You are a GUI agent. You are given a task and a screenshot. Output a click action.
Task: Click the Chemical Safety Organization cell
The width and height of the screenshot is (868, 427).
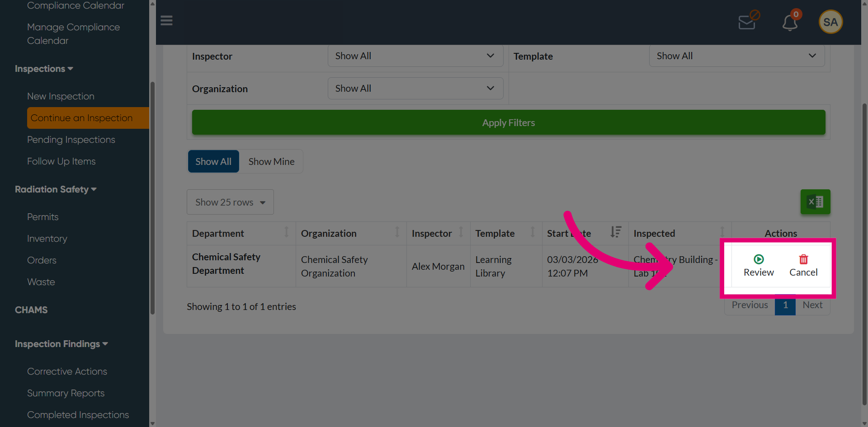point(351,267)
